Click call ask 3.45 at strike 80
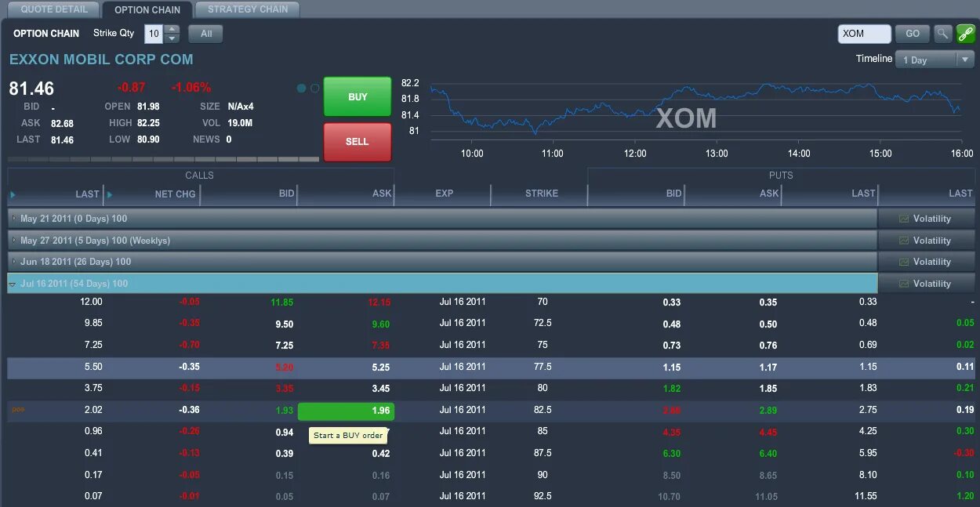980x507 pixels. (x=381, y=389)
